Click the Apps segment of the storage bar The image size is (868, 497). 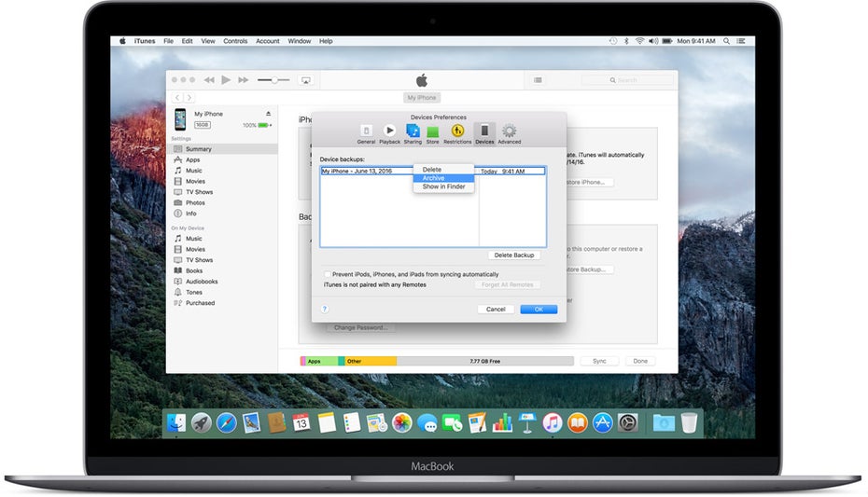[x=320, y=361]
